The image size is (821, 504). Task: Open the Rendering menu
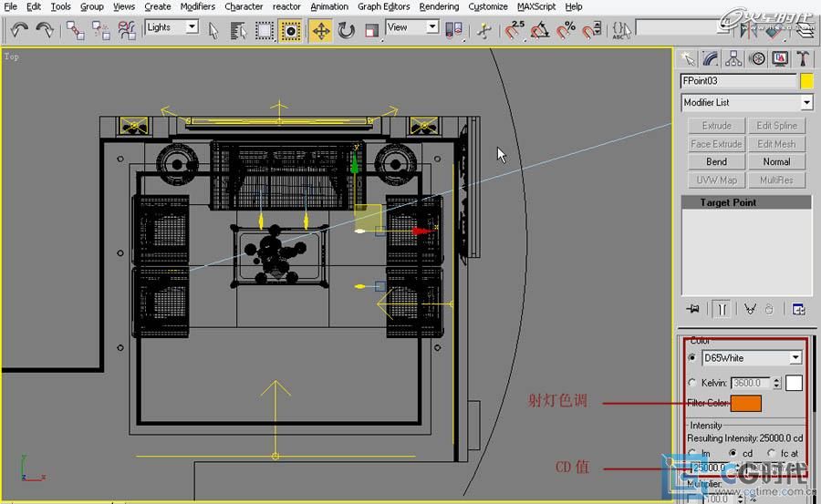(x=439, y=6)
